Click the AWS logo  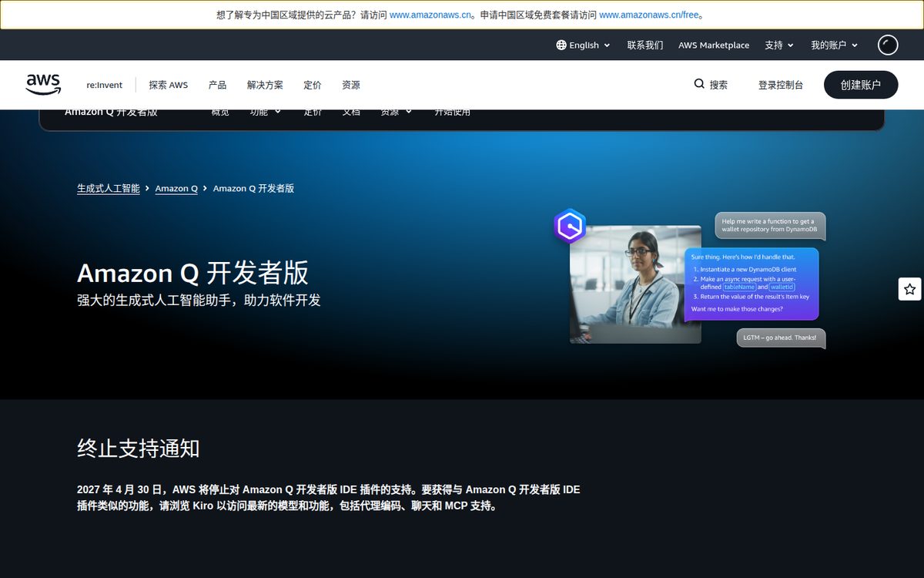[x=43, y=85]
